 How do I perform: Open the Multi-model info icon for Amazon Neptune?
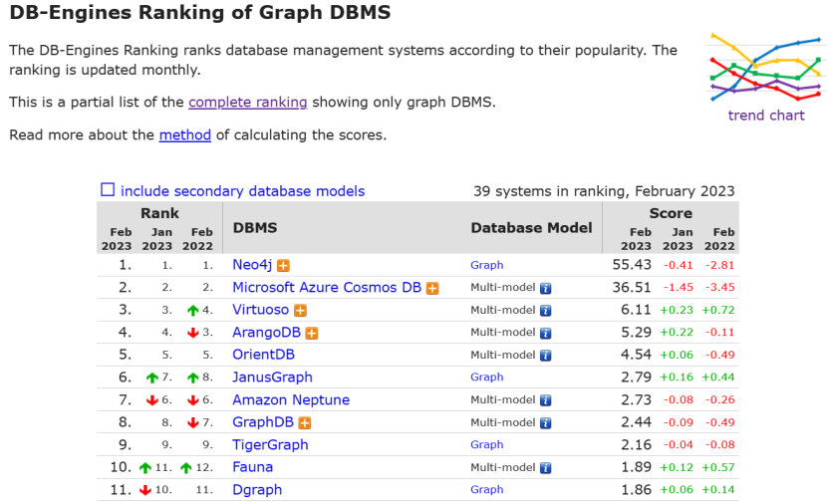coord(546,400)
